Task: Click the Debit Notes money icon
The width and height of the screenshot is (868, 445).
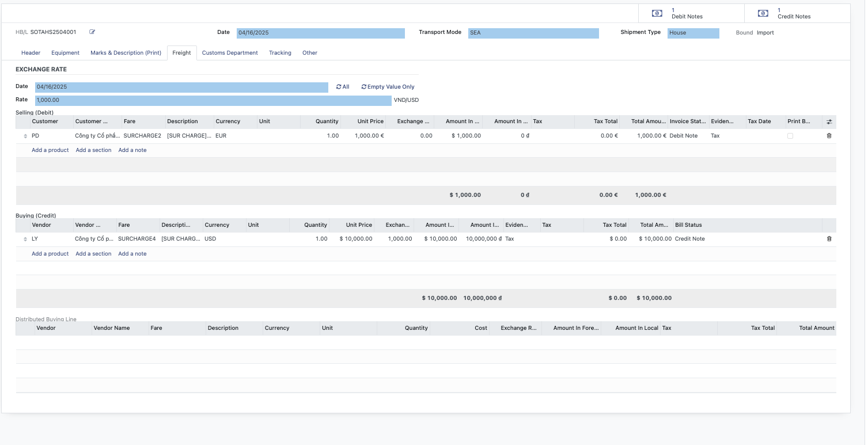Action: (657, 13)
